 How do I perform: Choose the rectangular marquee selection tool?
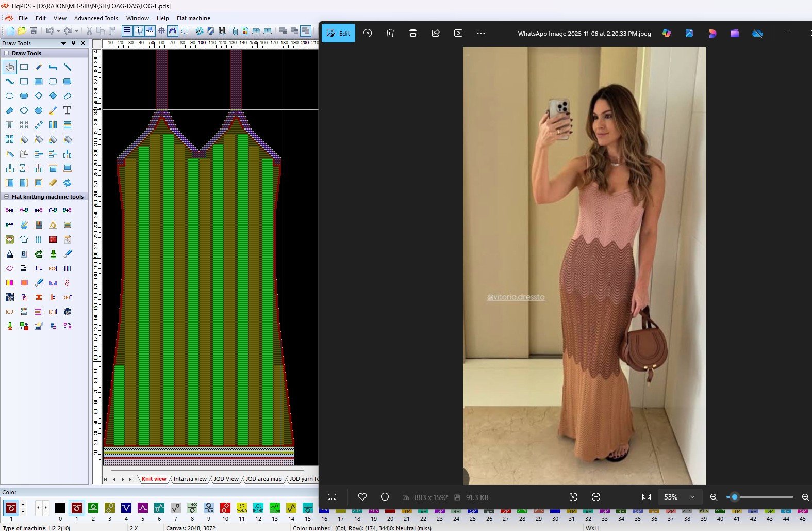point(24,67)
